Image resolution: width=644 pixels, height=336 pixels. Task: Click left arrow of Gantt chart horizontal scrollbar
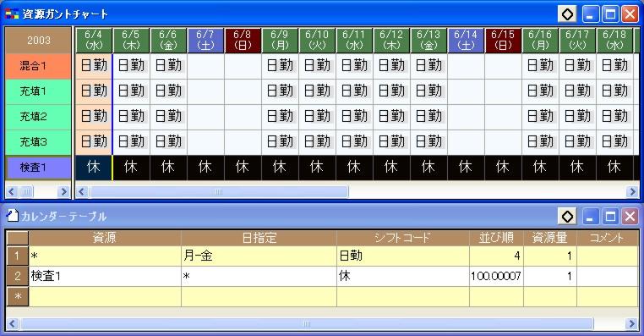(82, 191)
